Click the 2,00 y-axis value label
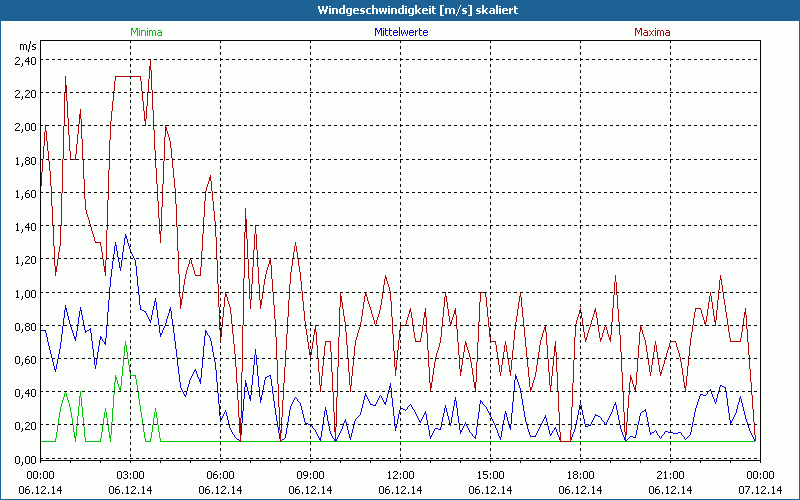800x500 pixels. tap(25, 127)
